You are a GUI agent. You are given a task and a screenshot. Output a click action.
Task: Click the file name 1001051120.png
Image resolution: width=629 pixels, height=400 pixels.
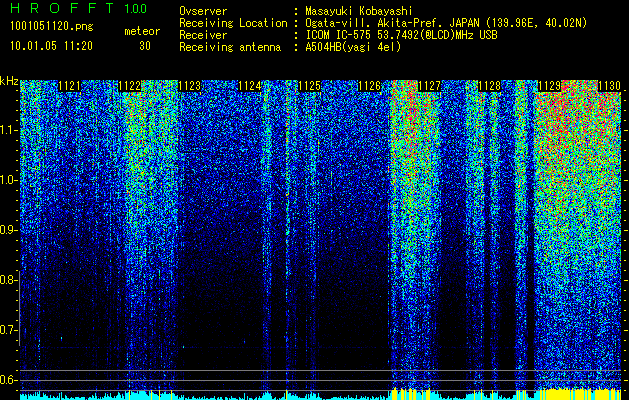(x=52, y=27)
